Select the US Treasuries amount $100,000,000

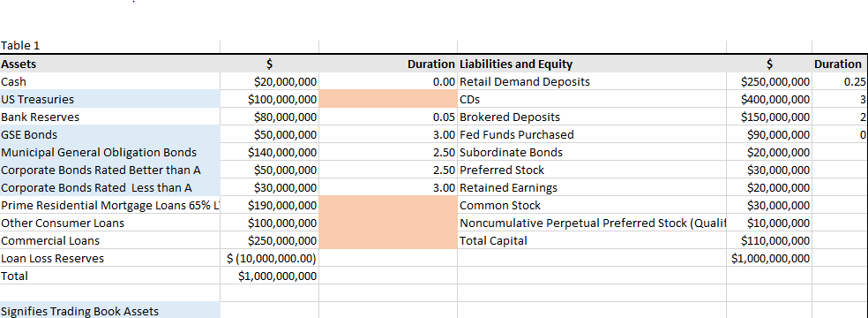(x=270, y=99)
